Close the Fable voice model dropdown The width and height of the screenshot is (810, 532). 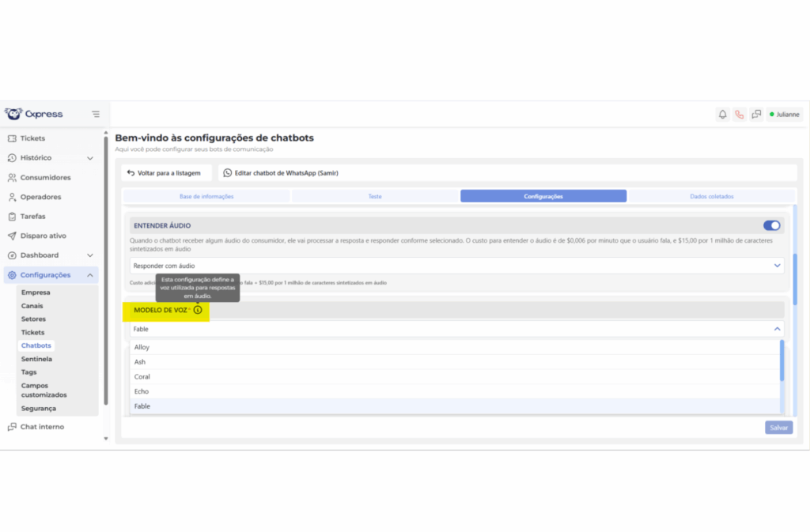click(776, 329)
